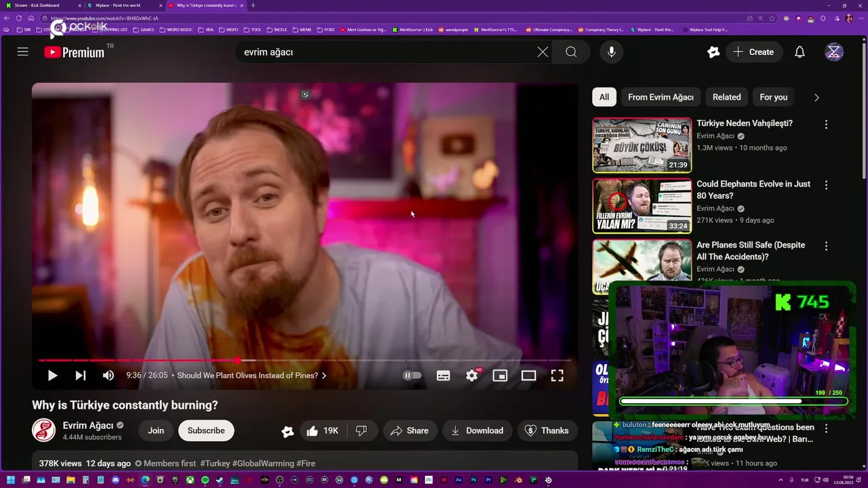Open options for 'Türkiye Neden Vahşileşti?'
The height and width of the screenshot is (488, 868).
826,124
